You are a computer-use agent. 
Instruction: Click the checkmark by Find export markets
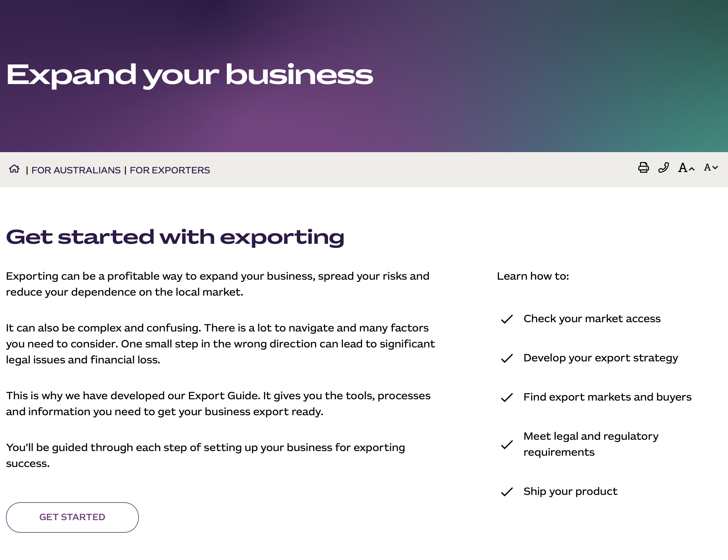[507, 397]
